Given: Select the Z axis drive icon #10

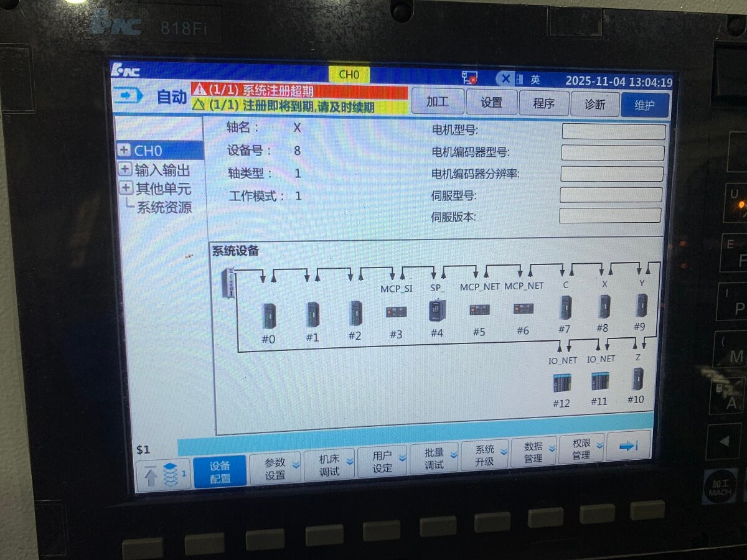Looking at the screenshot, I should 637,378.
